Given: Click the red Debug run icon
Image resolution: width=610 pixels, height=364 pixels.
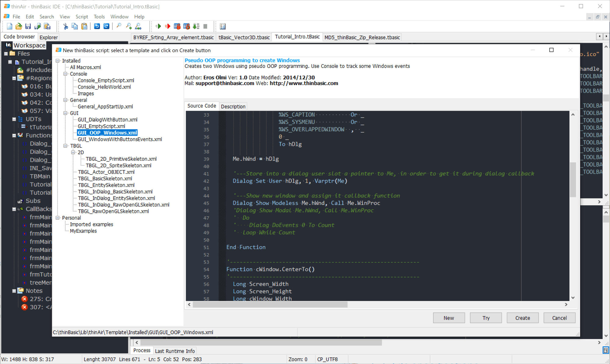Looking at the screenshot, I should (x=167, y=27).
